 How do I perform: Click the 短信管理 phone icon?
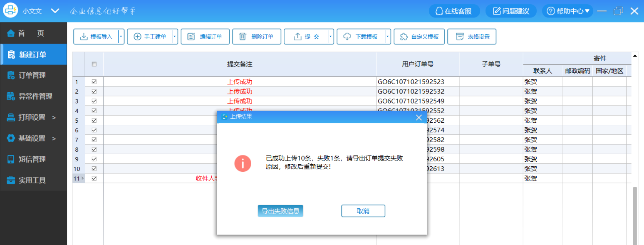pyautogui.click(x=11, y=159)
